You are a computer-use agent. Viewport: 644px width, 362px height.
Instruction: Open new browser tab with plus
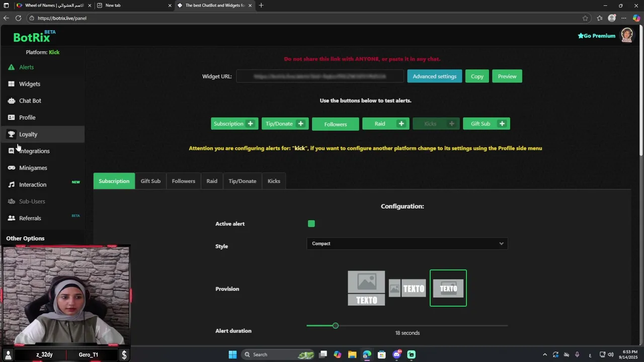point(261,6)
